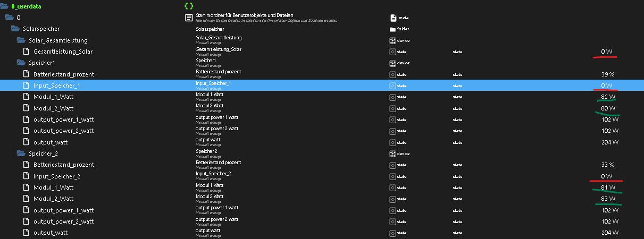
Task: Select the Betteriestand_prozent object
Action: pyautogui.click(x=64, y=165)
